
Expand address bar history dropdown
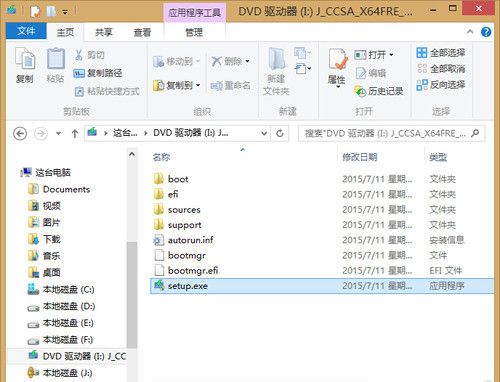coord(264,134)
